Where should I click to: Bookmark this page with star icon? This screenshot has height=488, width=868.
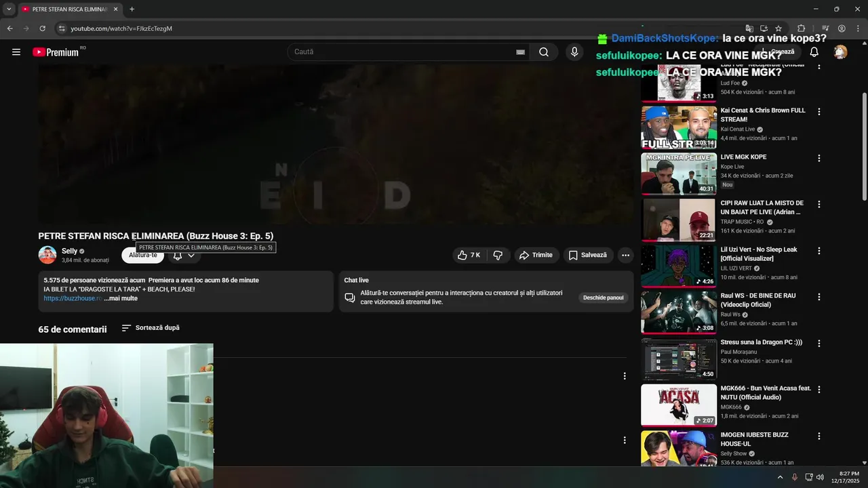(x=778, y=28)
